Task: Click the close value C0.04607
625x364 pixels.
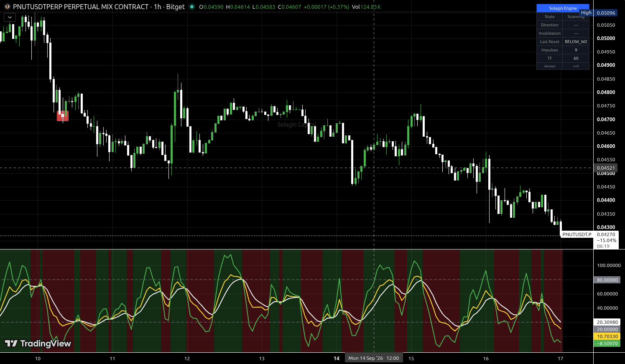Action: (289, 7)
